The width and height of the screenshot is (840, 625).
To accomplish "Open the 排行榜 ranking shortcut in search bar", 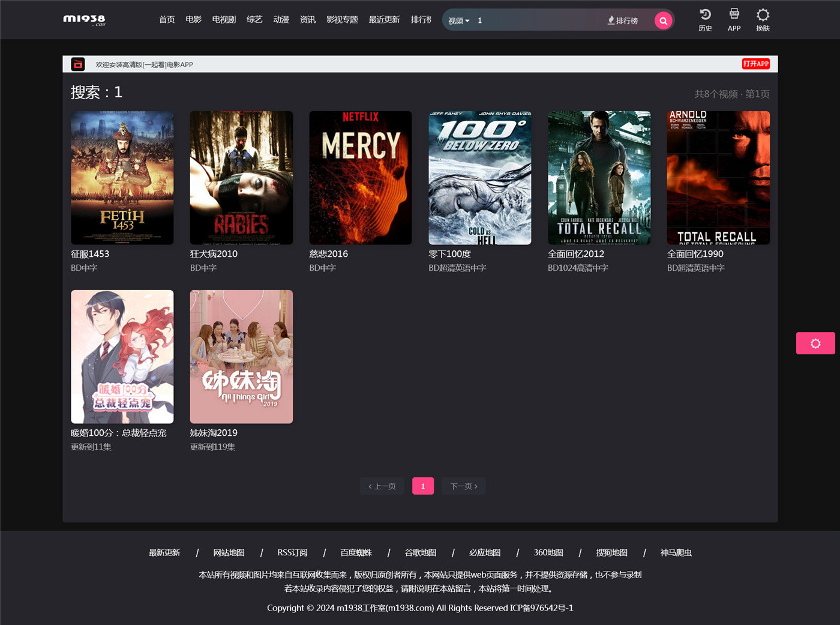I will point(622,20).
